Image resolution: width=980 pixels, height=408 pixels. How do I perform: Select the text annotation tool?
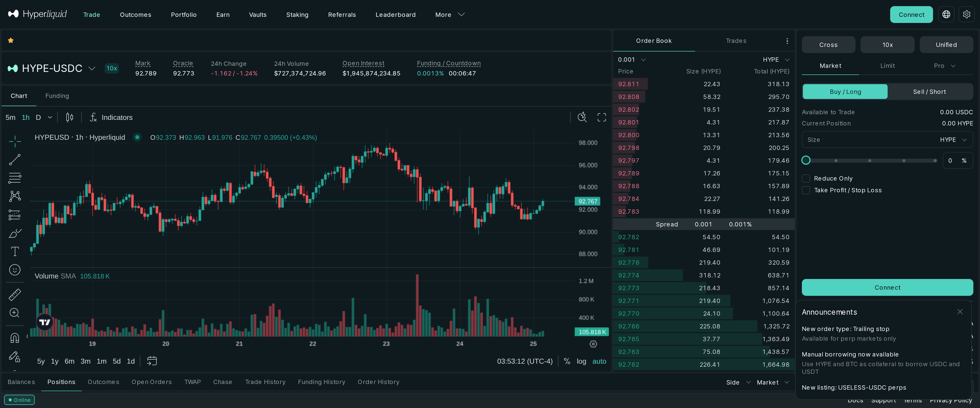[15, 251]
